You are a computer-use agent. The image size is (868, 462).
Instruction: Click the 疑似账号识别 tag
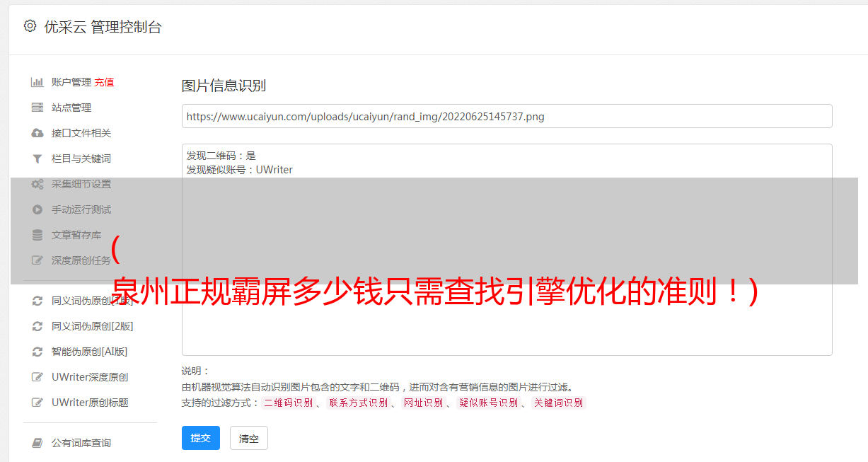pos(489,403)
